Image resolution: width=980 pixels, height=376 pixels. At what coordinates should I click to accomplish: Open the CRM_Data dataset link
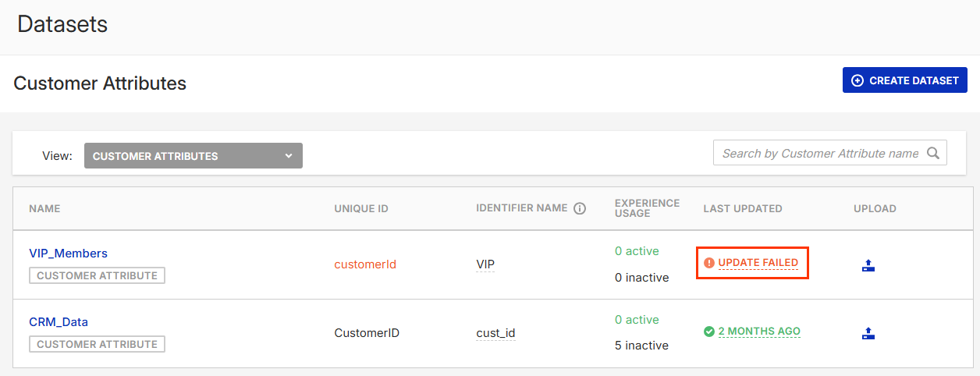point(59,321)
